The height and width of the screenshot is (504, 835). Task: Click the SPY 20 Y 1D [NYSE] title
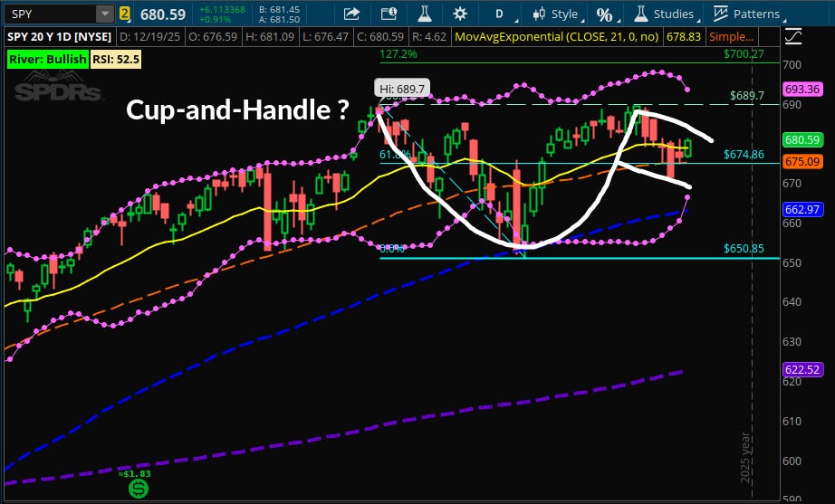click(x=59, y=37)
